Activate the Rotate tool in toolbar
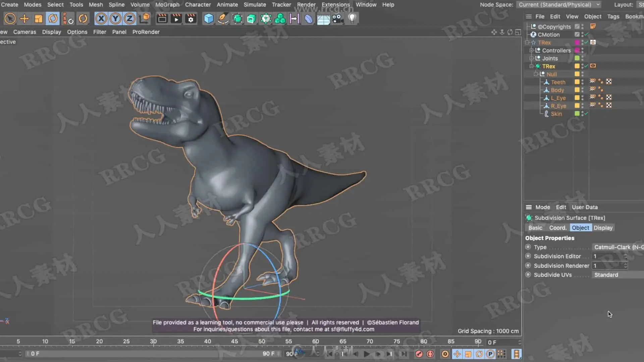644x362 pixels. 53,18
